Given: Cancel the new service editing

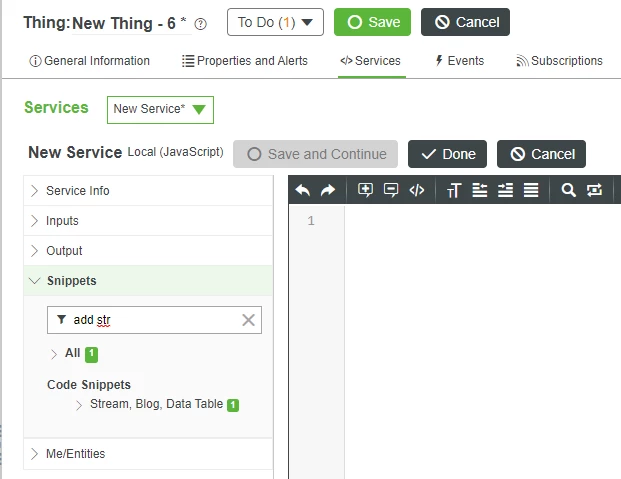Looking at the screenshot, I should pos(541,154).
